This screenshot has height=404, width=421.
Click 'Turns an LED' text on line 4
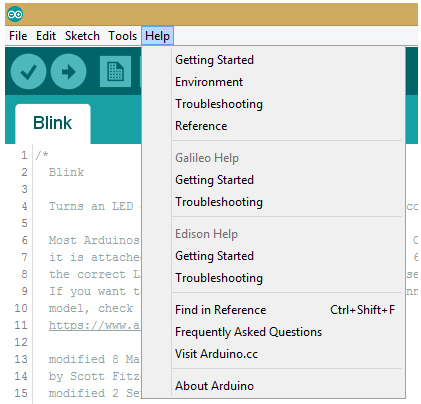point(91,206)
